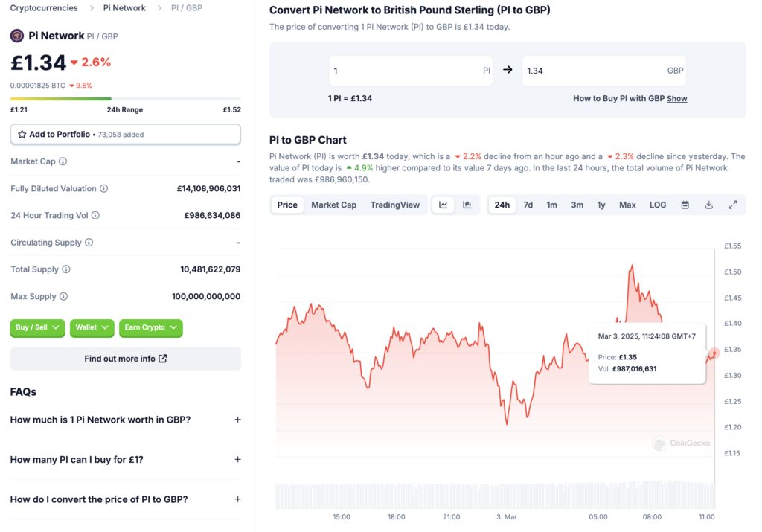Open the chart date range calendar
The width and height of the screenshot is (762, 532).
(x=685, y=205)
